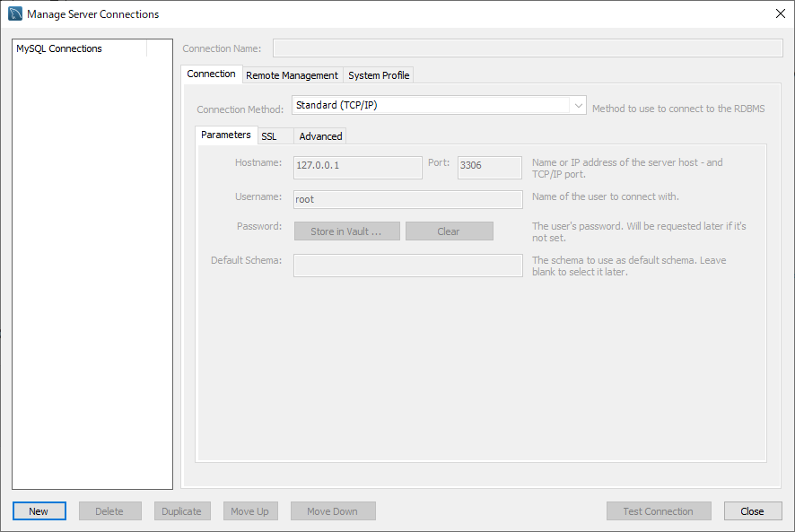This screenshot has width=795, height=532.
Task: Click the Hostname field showing 127.0.0.1
Action: point(358,168)
